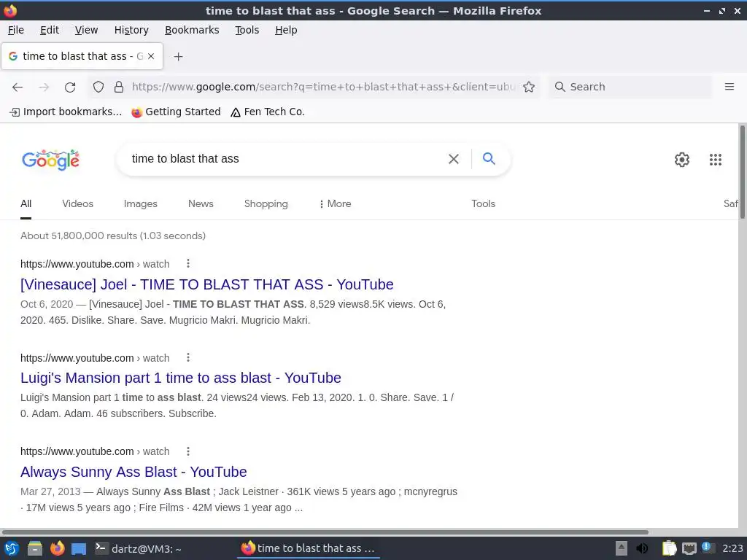
Task: Open the tracking protection shield icon
Action: click(x=98, y=87)
